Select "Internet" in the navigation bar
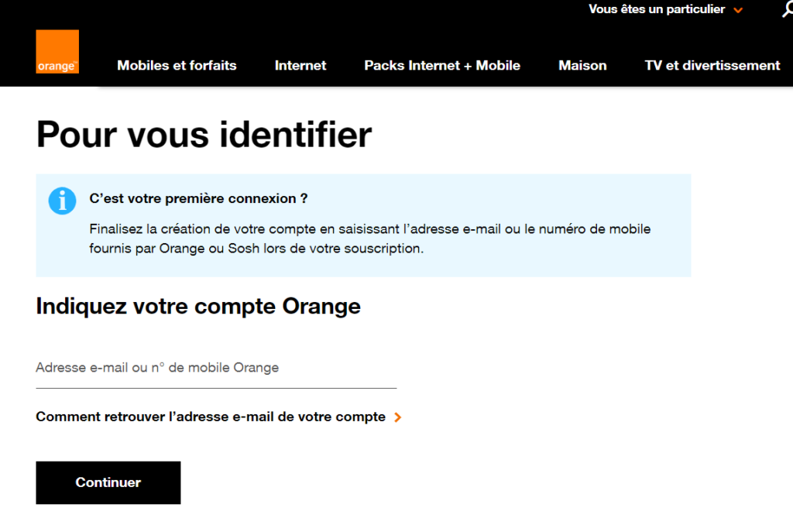793x532 pixels. pyautogui.click(x=300, y=66)
